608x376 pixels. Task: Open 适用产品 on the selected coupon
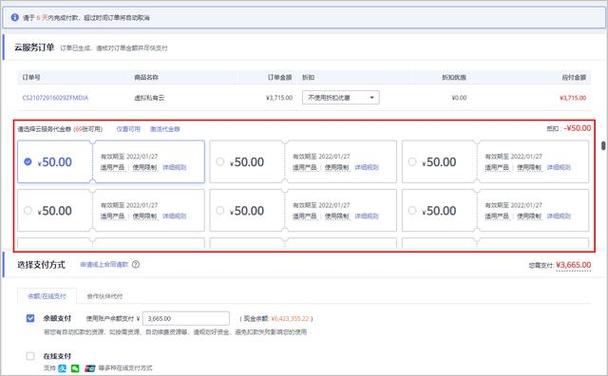(x=112, y=167)
